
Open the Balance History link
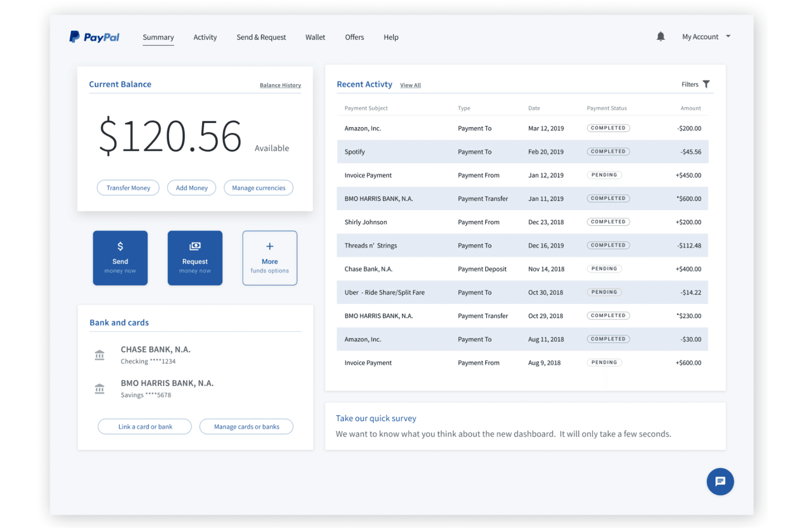click(280, 85)
